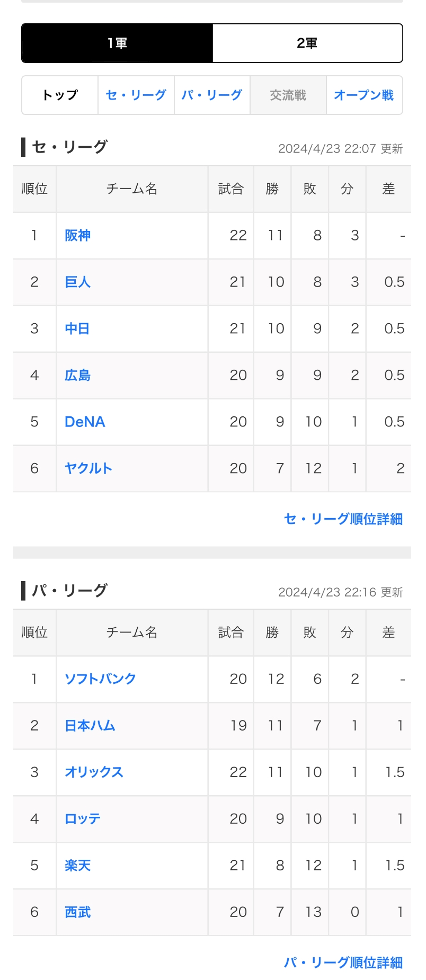This screenshot has height=980, width=426.
Task: Open the 阪神 team link
Action: pos(78,235)
